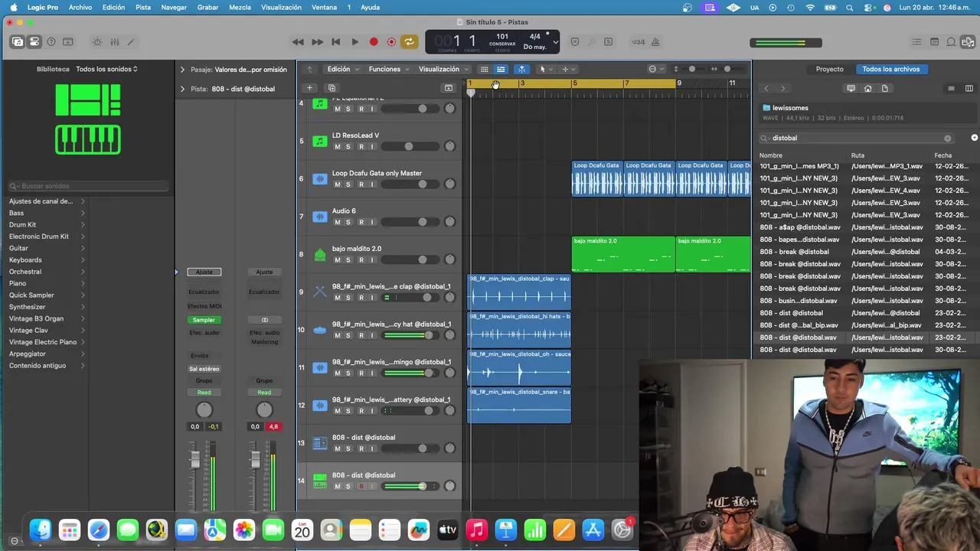
Task: Open Music app in the Dock
Action: (476, 530)
